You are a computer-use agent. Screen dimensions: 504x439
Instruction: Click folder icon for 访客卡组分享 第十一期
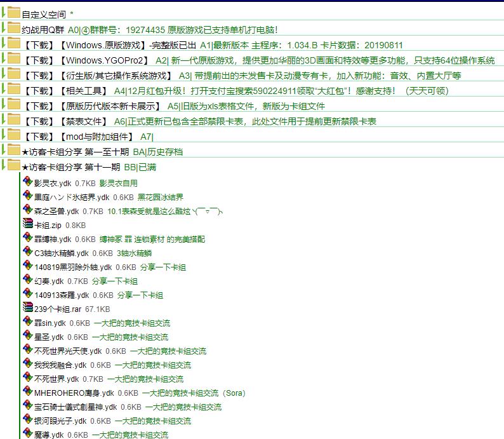click(x=14, y=165)
